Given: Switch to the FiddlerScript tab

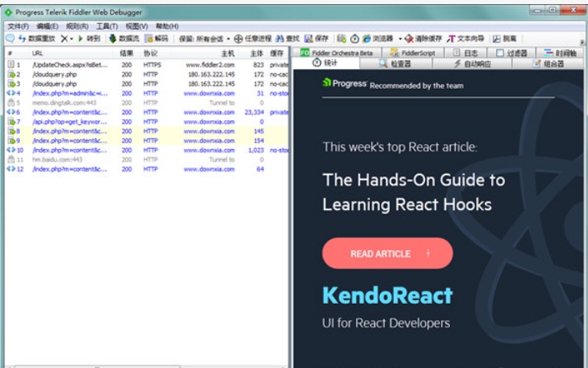Looking at the screenshot, I should [413, 53].
